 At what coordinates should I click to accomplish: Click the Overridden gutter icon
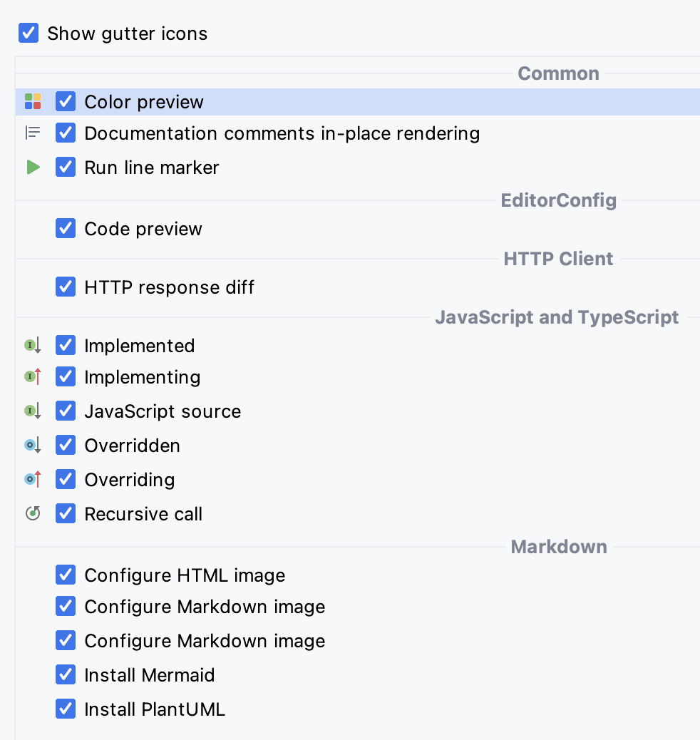pos(32,445)
